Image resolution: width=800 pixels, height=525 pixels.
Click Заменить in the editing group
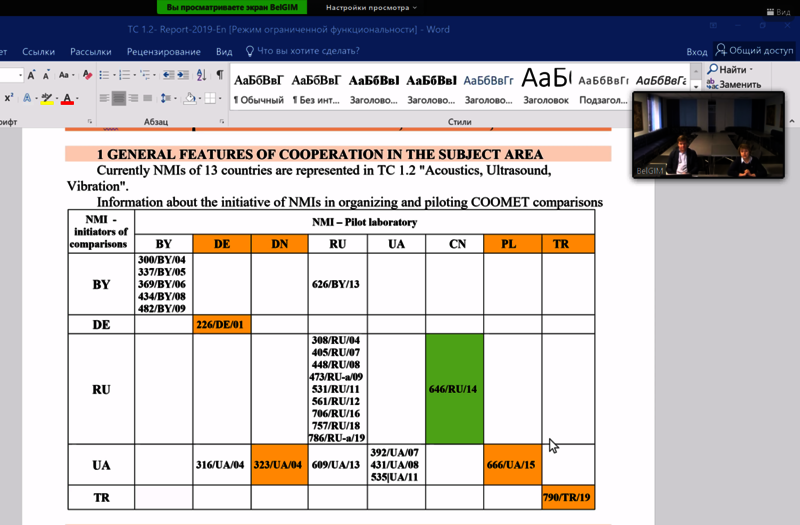click(x=738, y=85)
